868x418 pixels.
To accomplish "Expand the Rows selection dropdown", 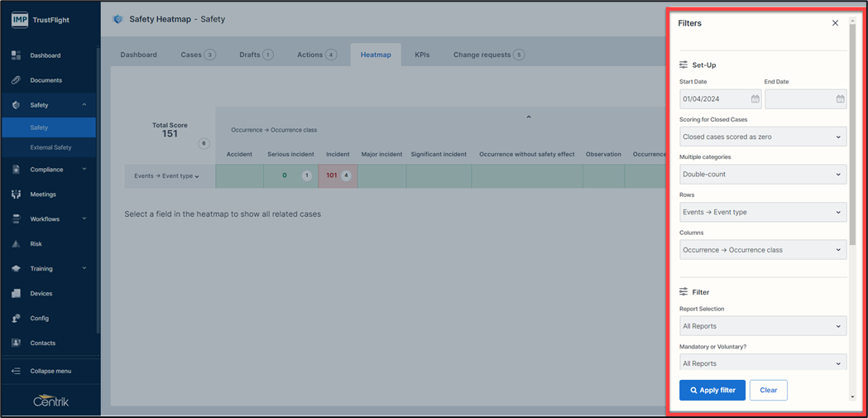I will coord(762,213).
